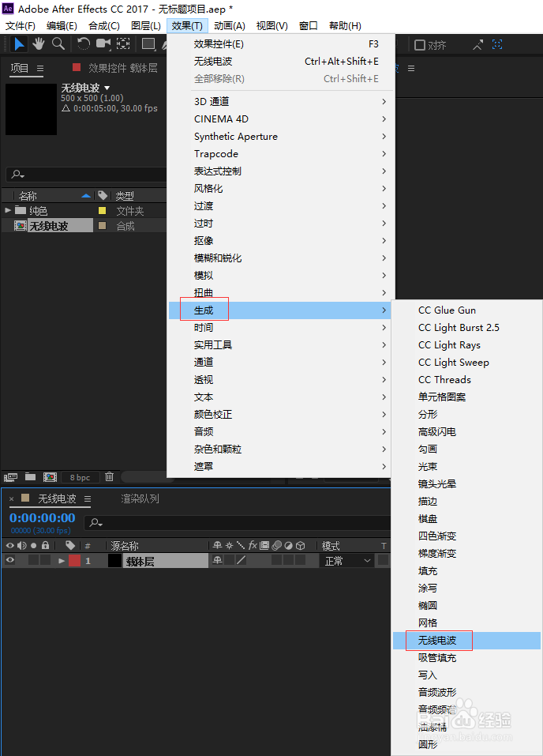Select the Selection arrow tool
The height and width of the screenshot is (756, 543).
click(x=19, y=44)
